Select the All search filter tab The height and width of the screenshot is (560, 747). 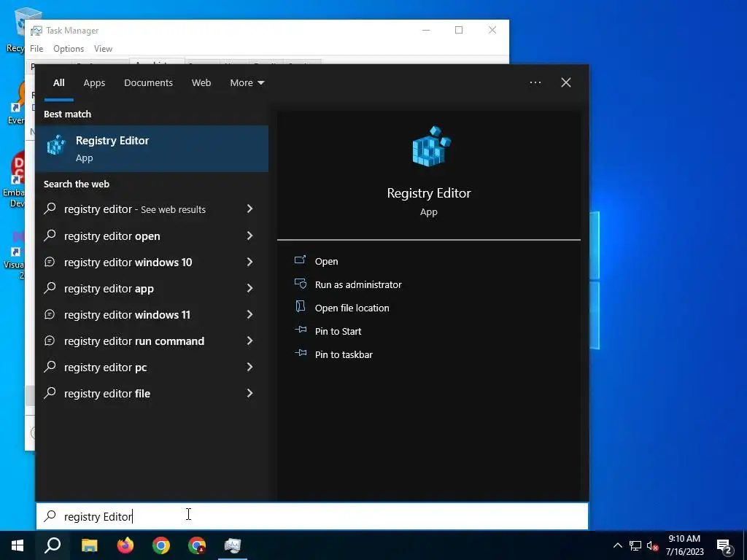[x=58, y=83]
